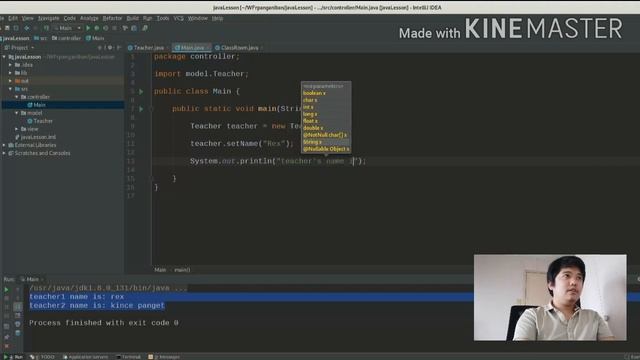Open the Application Servers tool window
Screen dimensions: 640x360
86,357
